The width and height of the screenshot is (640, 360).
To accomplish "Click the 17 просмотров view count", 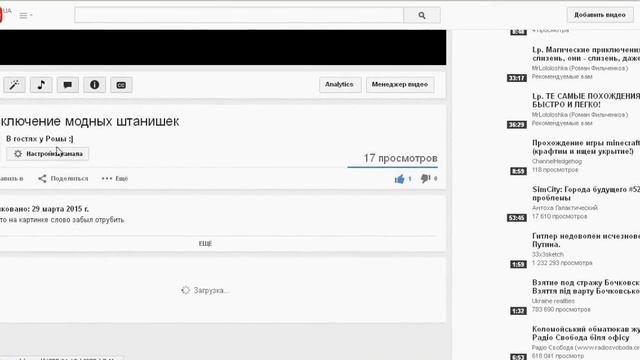I will pos(400,158).
